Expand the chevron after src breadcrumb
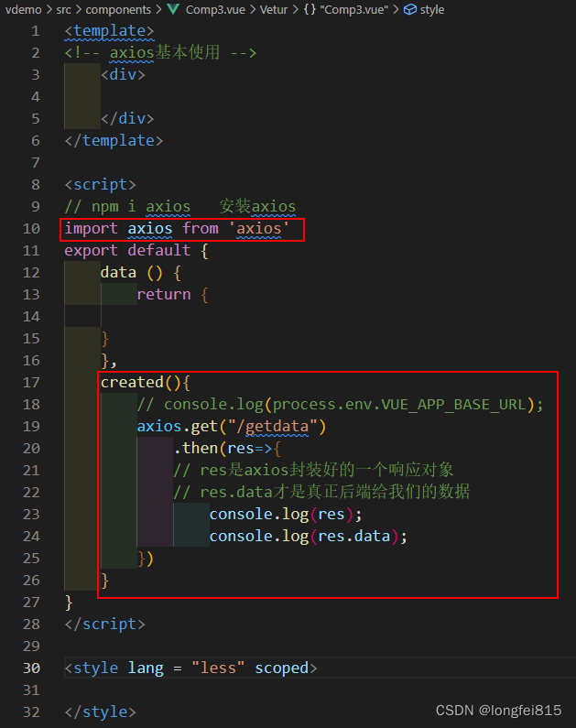This screenshot has width=576, height=728. point(79,9)
